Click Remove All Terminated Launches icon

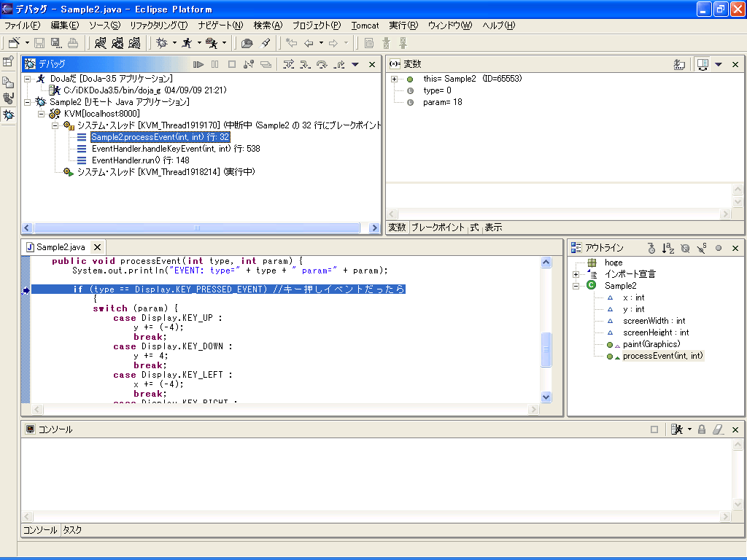pyautogui.click(x=266, y=64)
